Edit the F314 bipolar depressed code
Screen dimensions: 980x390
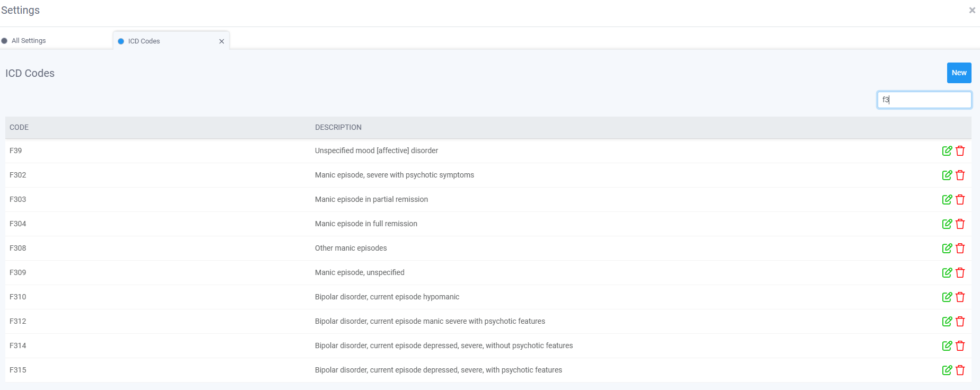coord(947,346)
